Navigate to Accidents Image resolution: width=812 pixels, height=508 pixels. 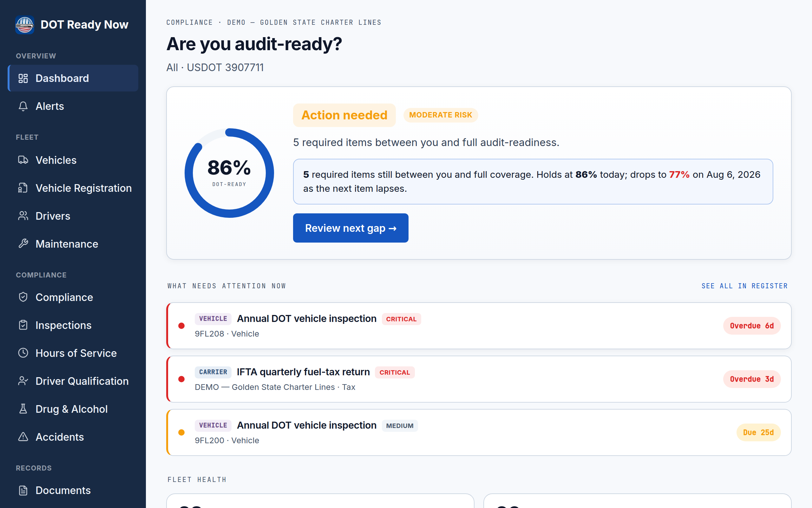click(73, 437)
